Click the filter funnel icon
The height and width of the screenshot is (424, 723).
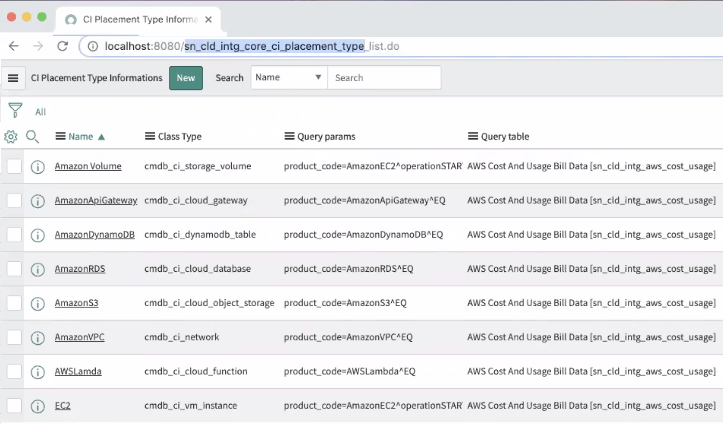15,111
